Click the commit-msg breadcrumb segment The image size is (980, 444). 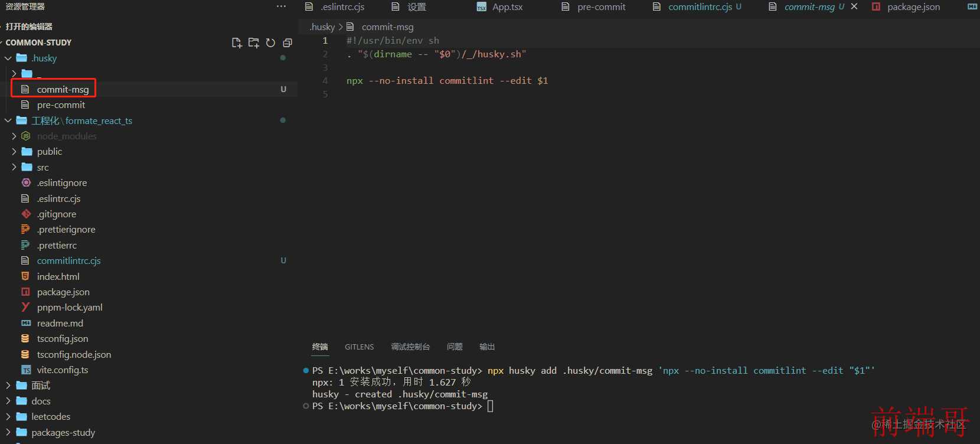(x=387, y=27)
